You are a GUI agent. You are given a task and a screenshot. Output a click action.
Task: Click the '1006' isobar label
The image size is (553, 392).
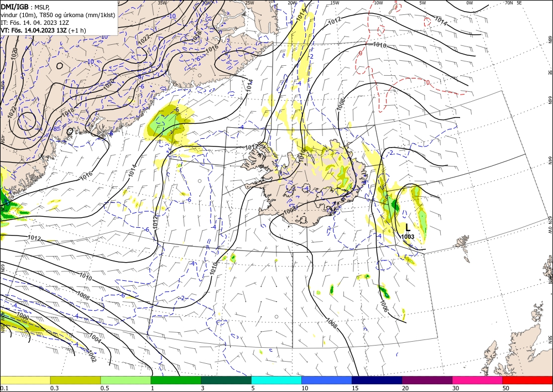tap(384, 306)
